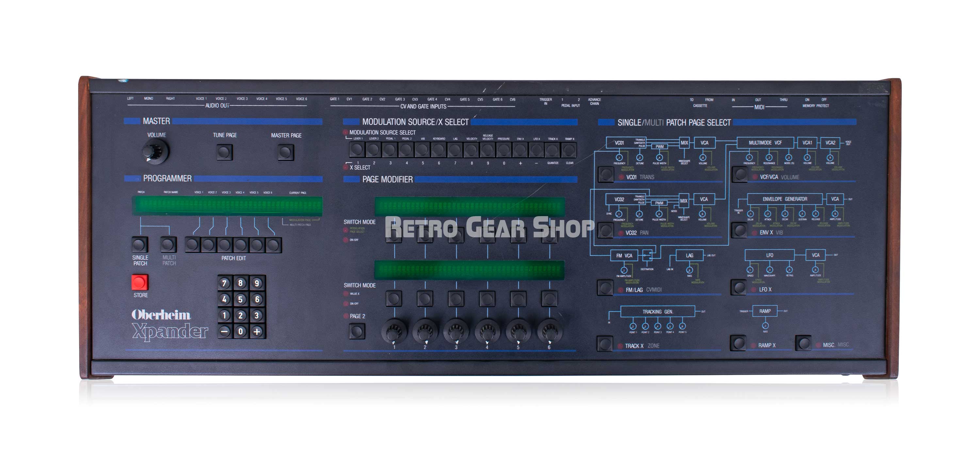Select the MULTI PATCH button
Viewport: 980px width, 457px height.
[x=169, y=244]
